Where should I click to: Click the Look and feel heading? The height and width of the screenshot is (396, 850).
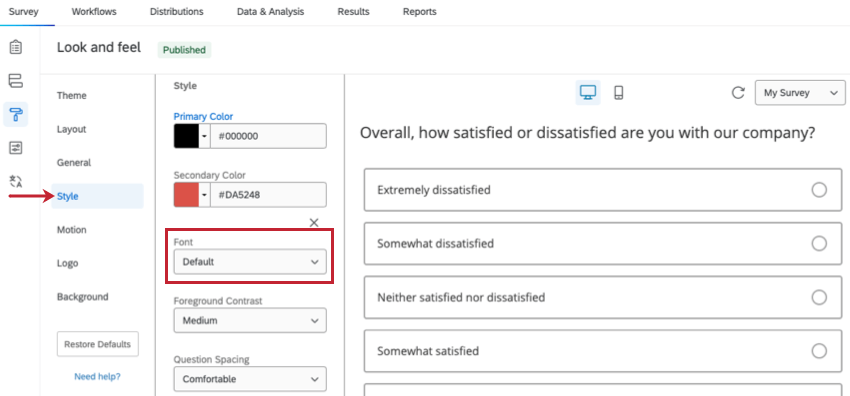(99, 48)
